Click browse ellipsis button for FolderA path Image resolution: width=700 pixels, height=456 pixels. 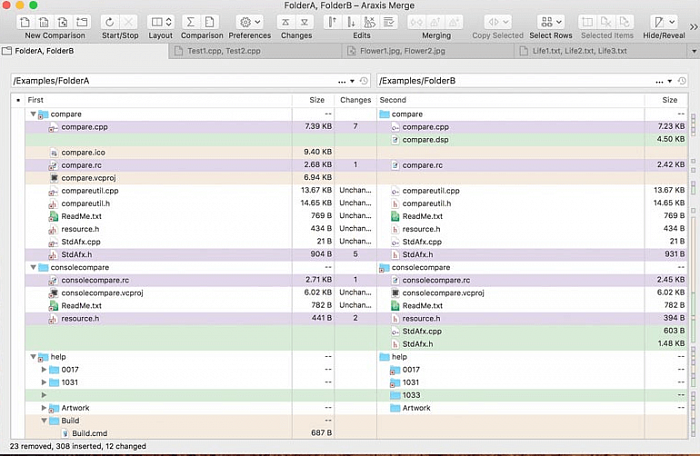342,81
